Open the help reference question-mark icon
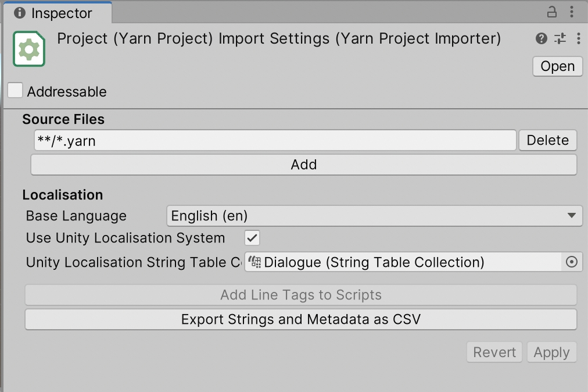 click(541, 38)
